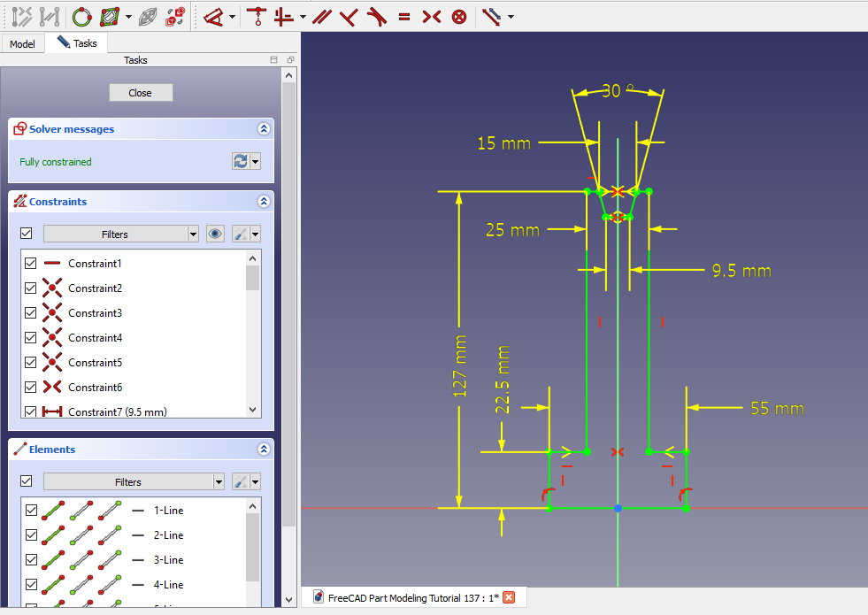Toggle constraint visibility eye button
868x615 pixels.
(215, 234)
